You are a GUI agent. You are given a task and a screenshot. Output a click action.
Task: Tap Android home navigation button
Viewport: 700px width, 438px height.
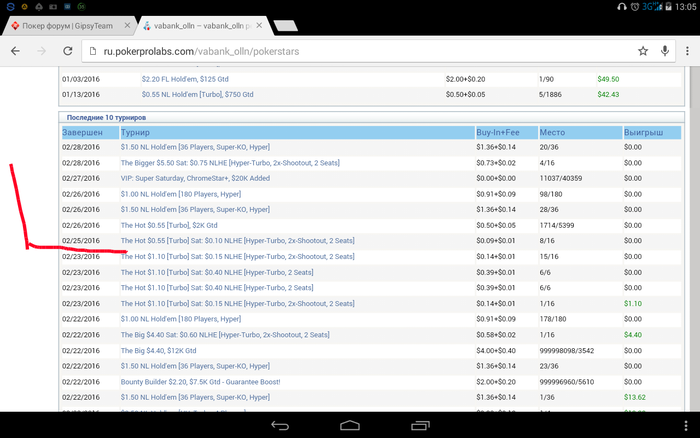tap(350, 425)
